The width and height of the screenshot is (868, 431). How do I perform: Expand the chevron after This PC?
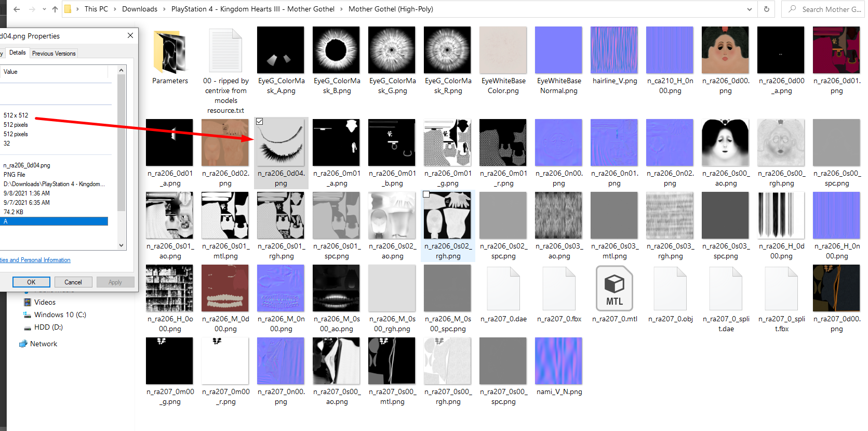coord(115,9)
